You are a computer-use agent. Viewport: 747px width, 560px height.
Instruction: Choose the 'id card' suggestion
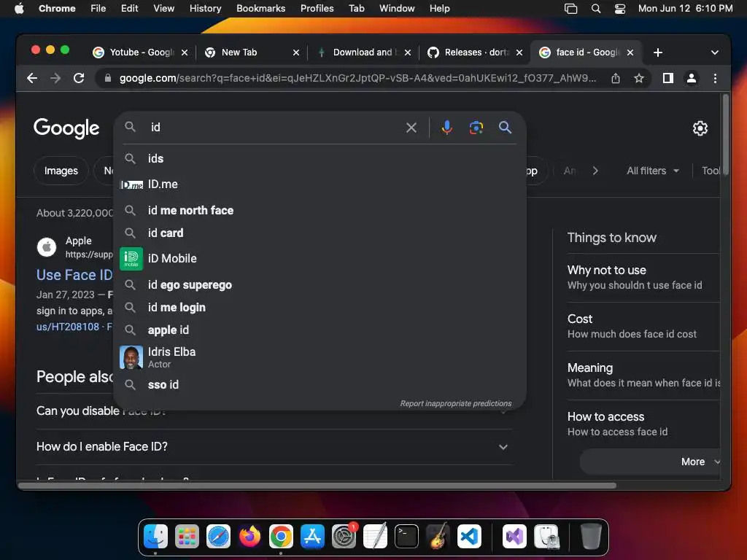tap(320, 233)
